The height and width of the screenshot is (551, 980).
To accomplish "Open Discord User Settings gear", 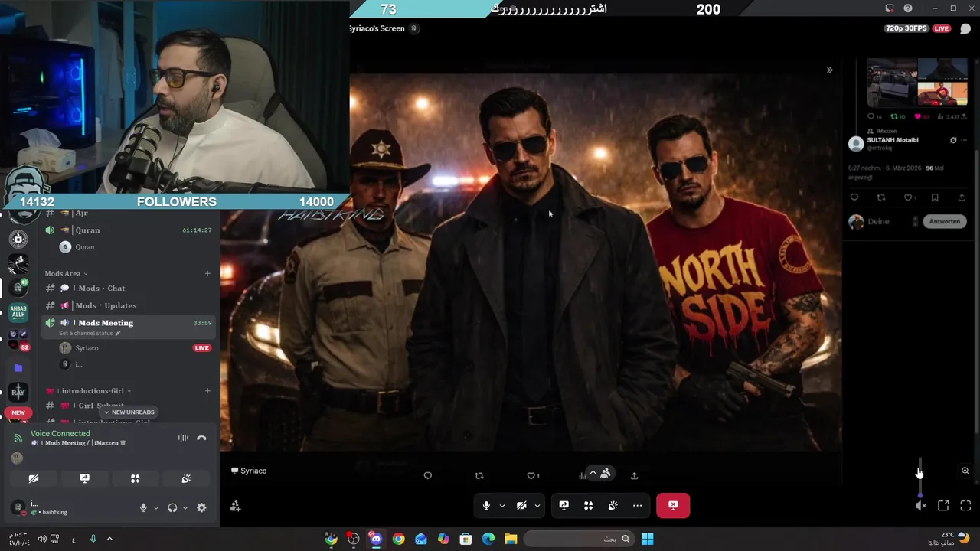I will click(201, 507).
